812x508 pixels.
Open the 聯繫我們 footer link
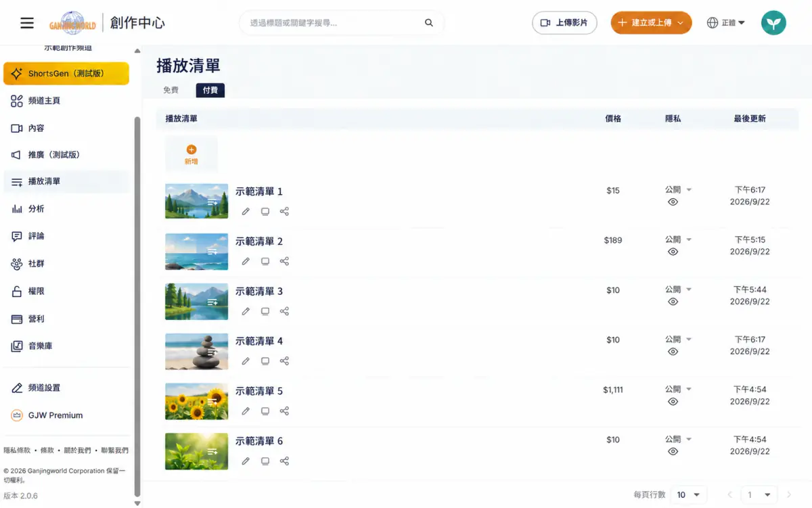pos(114,451)
